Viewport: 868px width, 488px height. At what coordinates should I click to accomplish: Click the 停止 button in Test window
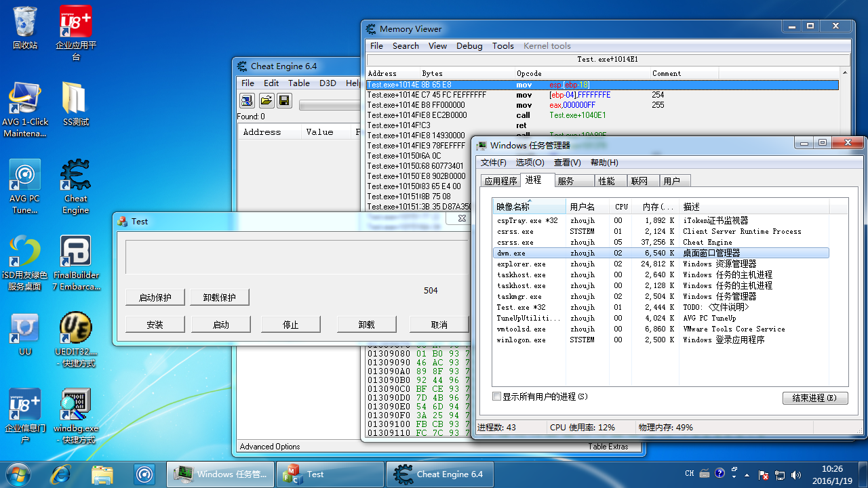point(290,325)
